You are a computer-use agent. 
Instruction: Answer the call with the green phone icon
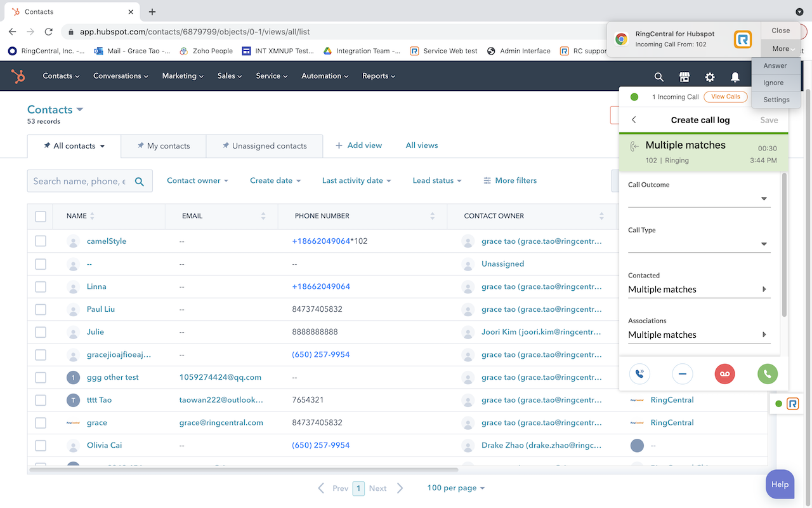click(x=767, y=374)
